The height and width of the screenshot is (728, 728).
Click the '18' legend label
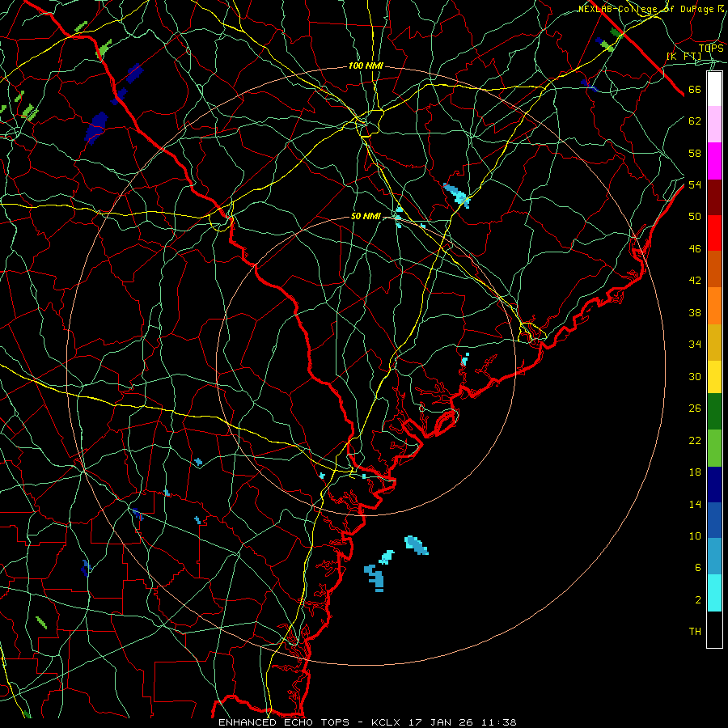coord(695,472)
